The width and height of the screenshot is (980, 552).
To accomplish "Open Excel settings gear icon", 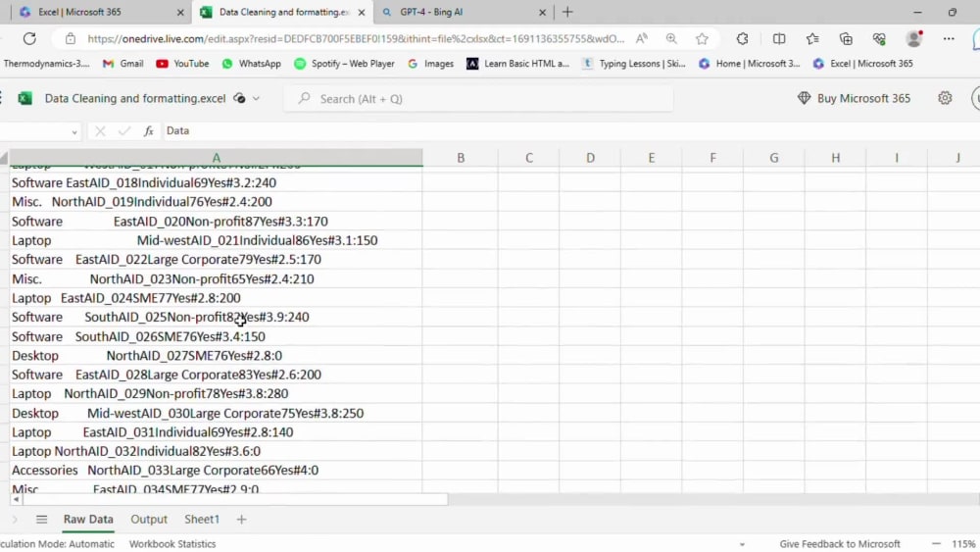I will pyautogui.click(x=945, y=98).
